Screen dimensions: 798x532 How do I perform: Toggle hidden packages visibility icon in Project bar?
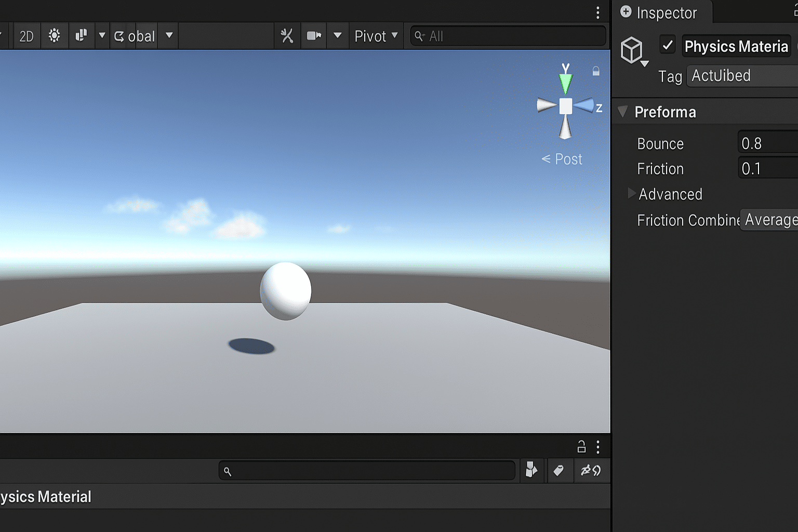tap(592, 471)
